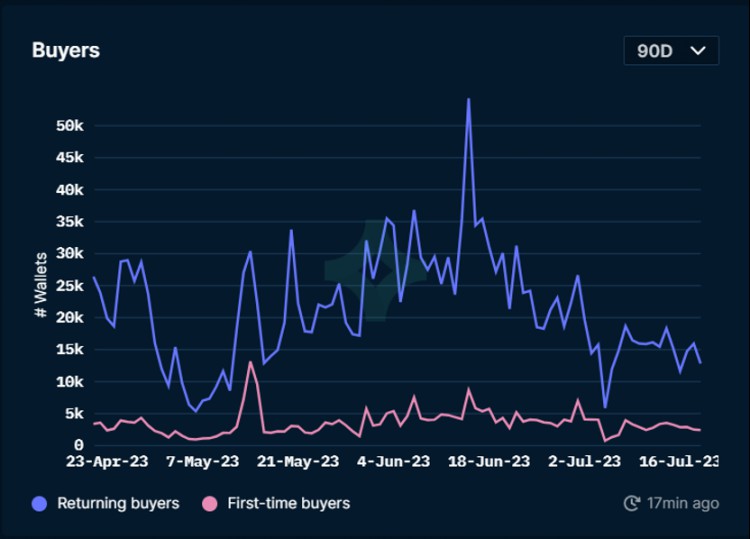
Task: Click the 18-Jun-23 x-axis date label
Action: pyautogui.click(x=490, y=461)
